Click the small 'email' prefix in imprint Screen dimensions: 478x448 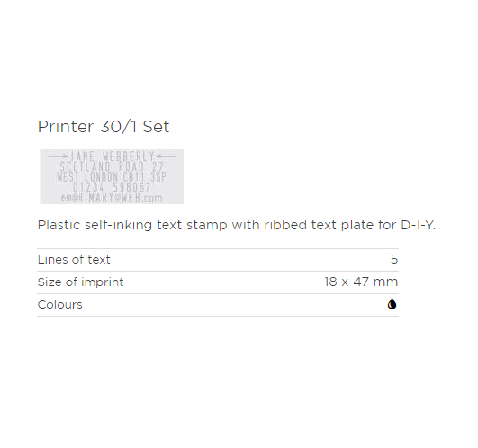coord(72,198)
